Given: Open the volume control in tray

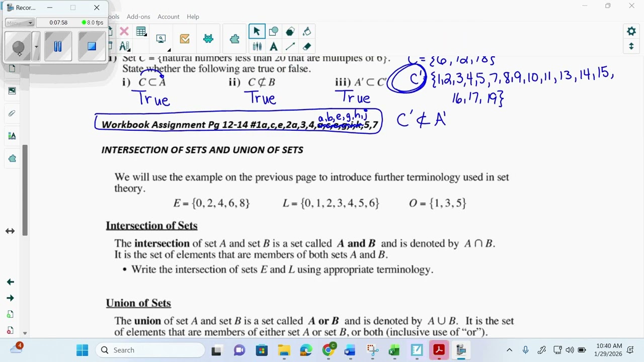Looking at the screenshot, I should click(x=570, y=350).
